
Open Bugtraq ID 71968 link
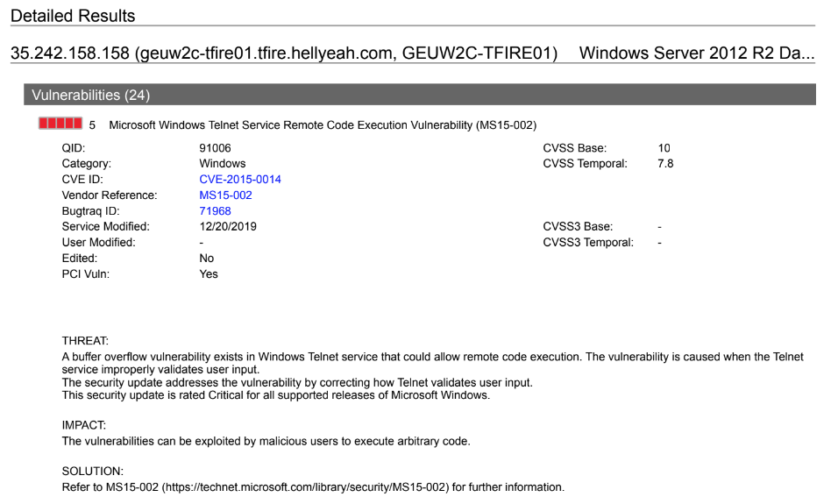tap(215, 211)
